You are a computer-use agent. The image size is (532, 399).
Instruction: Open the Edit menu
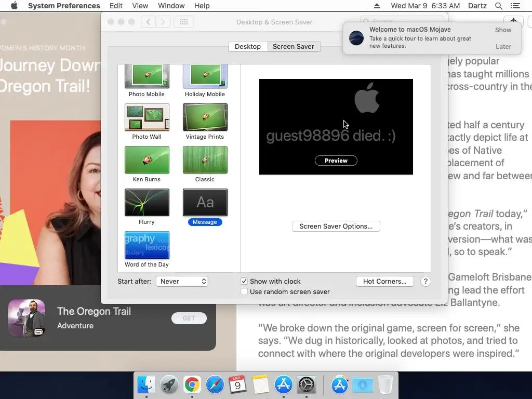[x=116, y=6]
